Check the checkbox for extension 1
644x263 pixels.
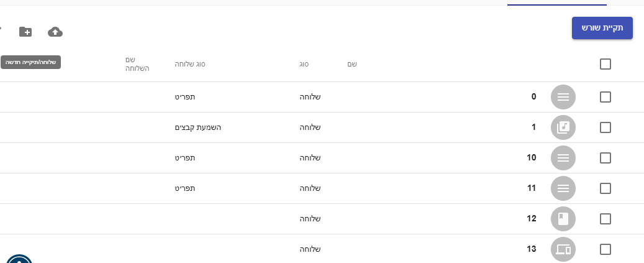(605, 127)
